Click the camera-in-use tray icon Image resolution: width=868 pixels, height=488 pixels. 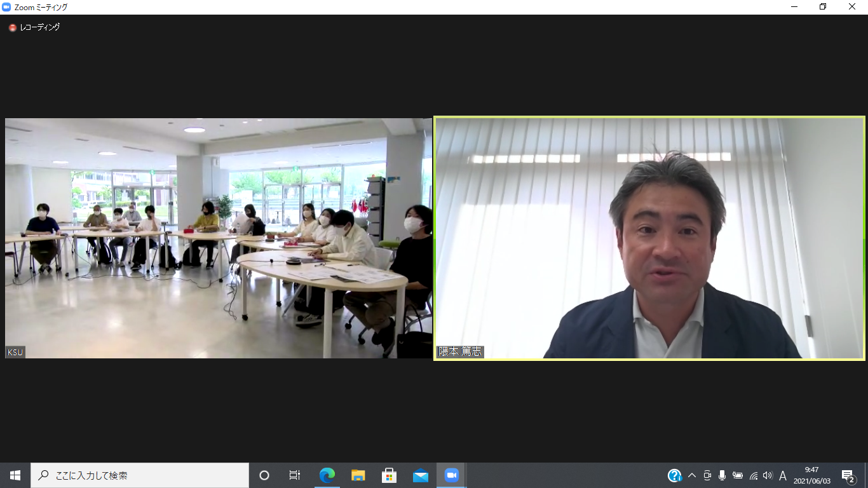(707, 475)
